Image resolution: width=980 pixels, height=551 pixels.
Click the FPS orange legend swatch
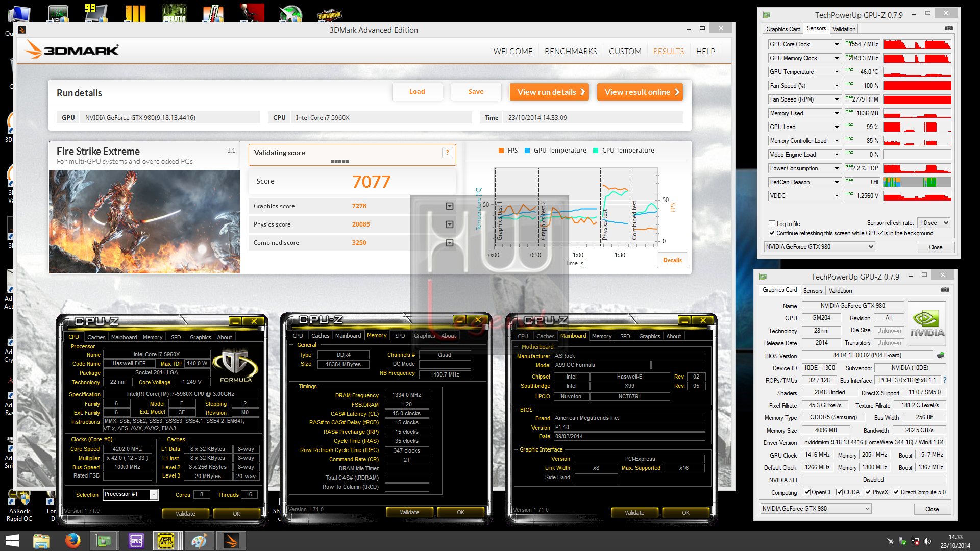501,151
